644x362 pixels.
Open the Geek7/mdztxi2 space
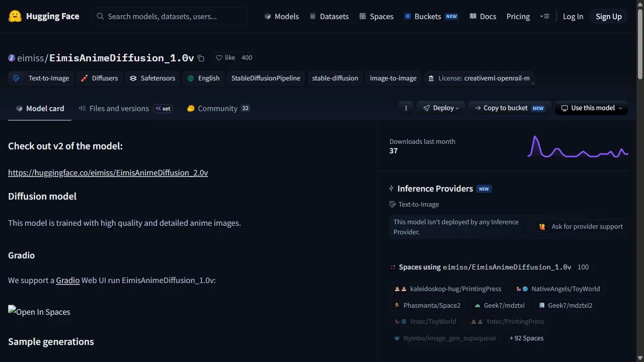[565, 305]
